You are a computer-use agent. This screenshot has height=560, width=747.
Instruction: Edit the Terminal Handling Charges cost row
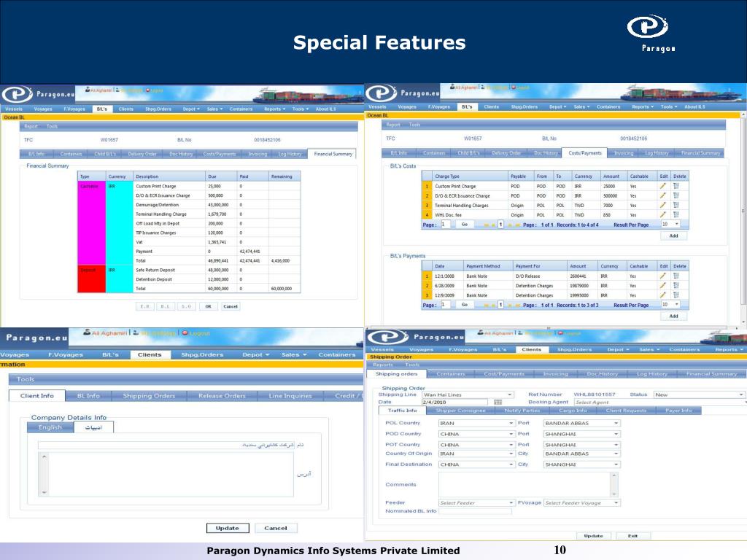[x=662, y=205]
